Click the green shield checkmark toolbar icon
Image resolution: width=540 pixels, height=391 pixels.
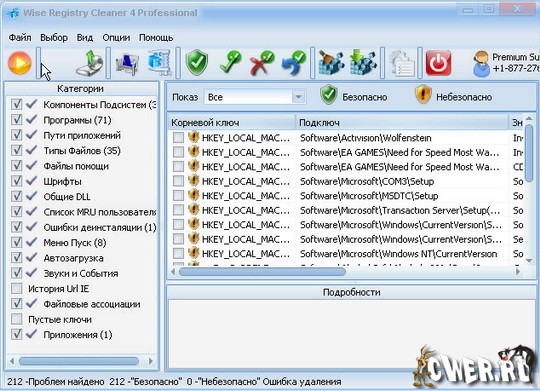click(x=197, y=62)
